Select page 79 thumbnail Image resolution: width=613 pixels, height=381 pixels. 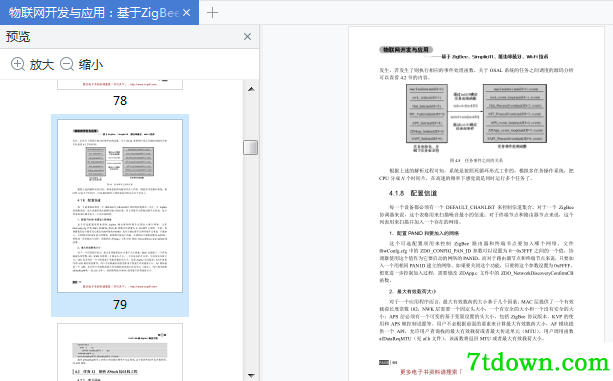120,206
